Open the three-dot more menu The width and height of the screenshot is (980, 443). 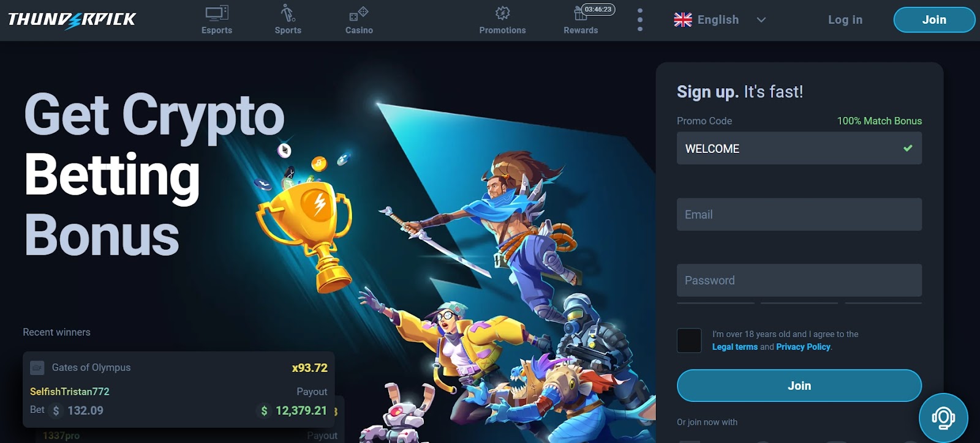[x=640, y=20]
